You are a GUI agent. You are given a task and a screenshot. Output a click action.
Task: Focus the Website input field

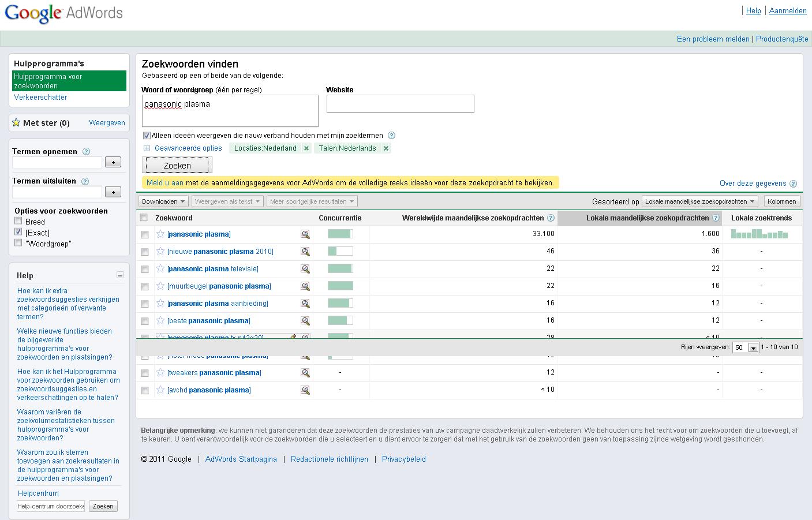tap(401, 104)
